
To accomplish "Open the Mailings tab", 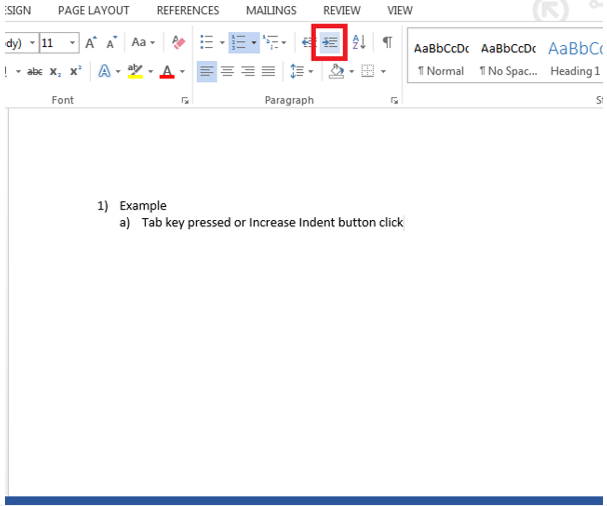I will point(271,10).
